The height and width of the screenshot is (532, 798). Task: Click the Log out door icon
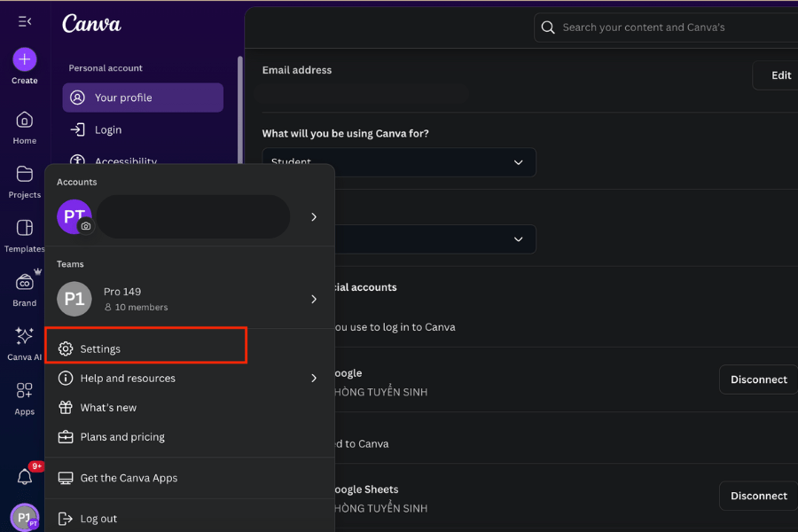65,518
